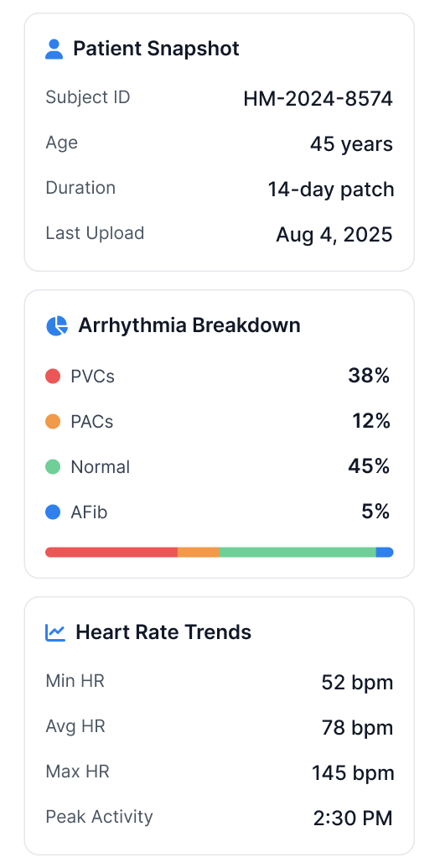Click the Patient Snapshot person icon
Screen dimensions: 440x868
(x=54, y=49)
